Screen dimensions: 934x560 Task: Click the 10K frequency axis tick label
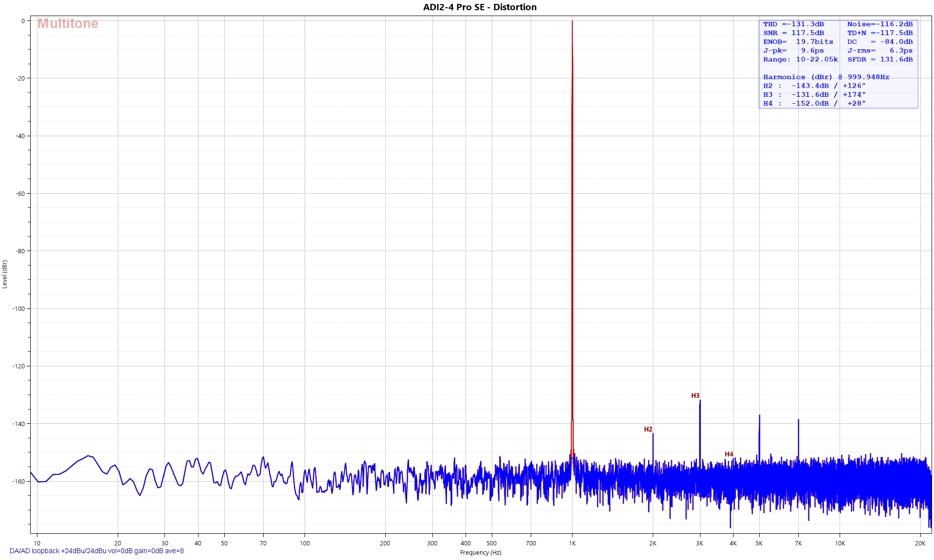point(840,543)
